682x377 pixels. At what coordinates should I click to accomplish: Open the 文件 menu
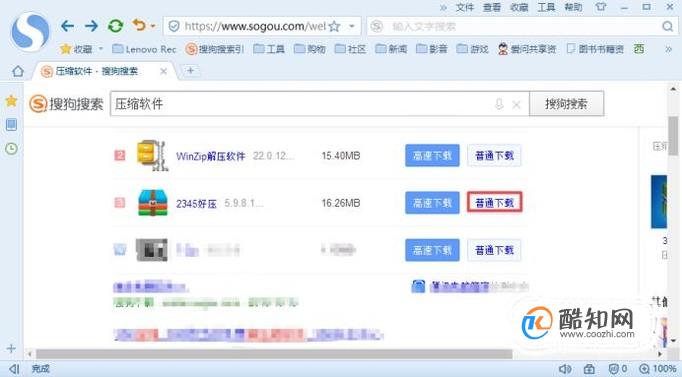[x=465, y=7]
